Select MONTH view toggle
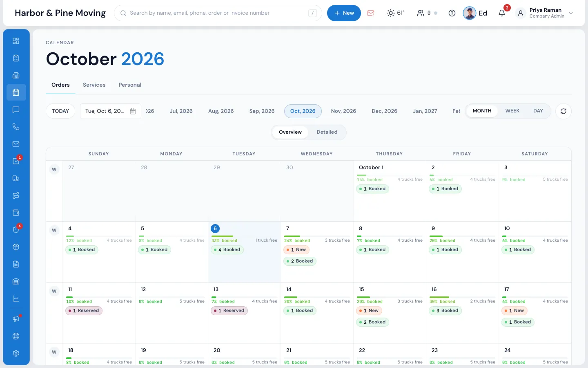The height and width of the screenshot is (368, 588). pyautogui.click(x=482, y=111)
